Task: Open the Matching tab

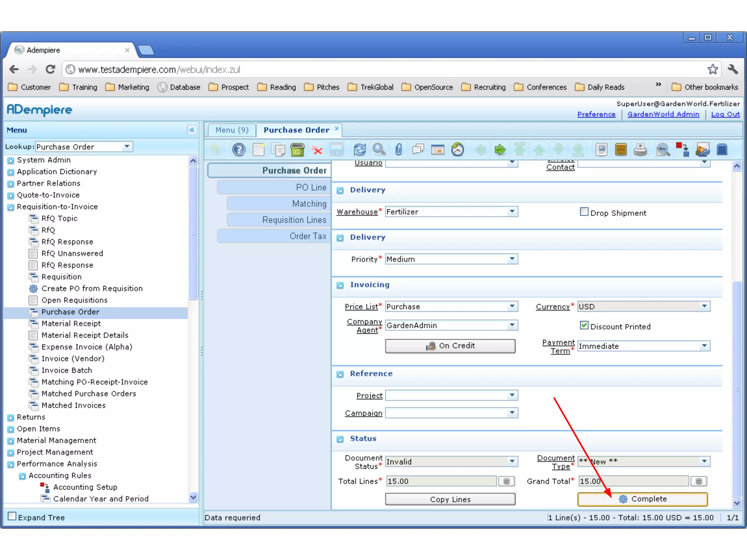Action: [279, 203]
